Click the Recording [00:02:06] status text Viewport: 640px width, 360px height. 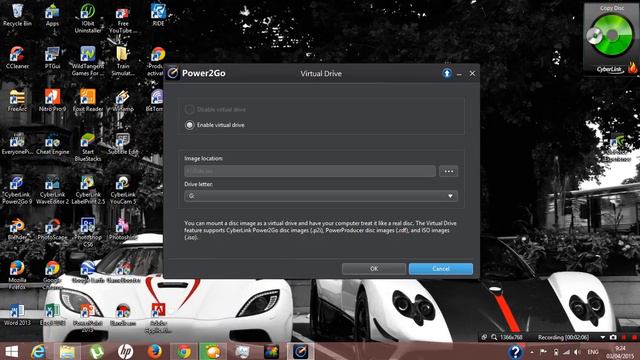(563, 337)
